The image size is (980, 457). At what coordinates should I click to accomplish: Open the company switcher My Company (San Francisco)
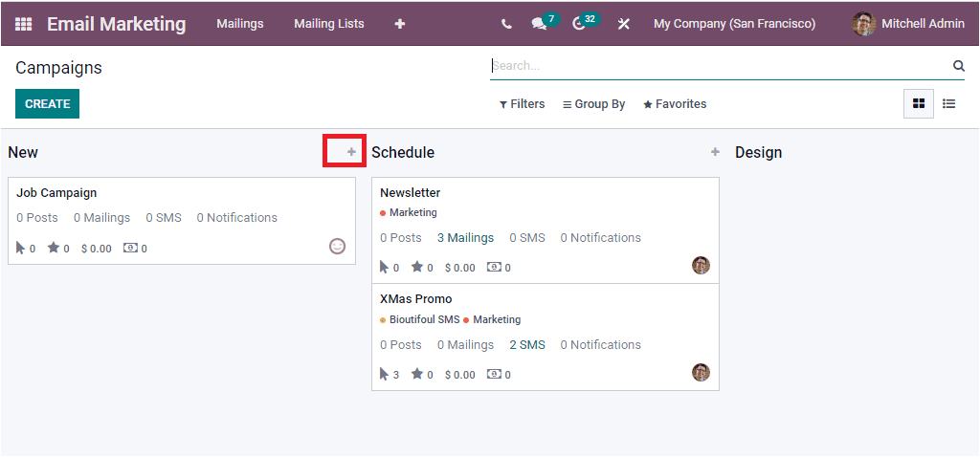click(734, 24)
